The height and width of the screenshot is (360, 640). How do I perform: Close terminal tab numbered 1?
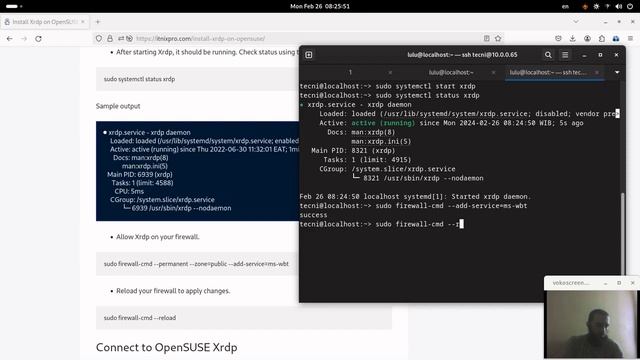390,72
